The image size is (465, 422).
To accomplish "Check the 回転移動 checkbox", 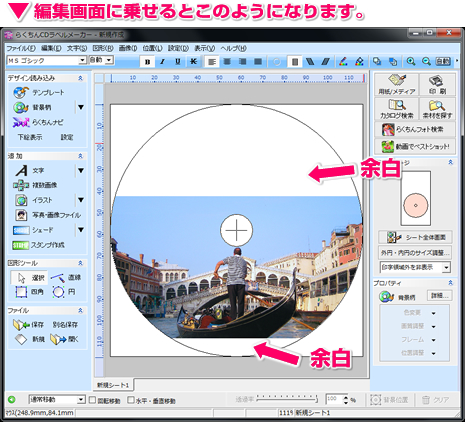I will [x=93, y=400].
